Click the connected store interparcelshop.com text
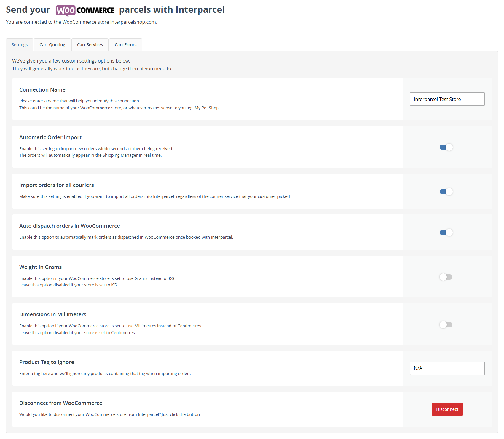This screenshot has height=439, width=504. pos(133,22)
